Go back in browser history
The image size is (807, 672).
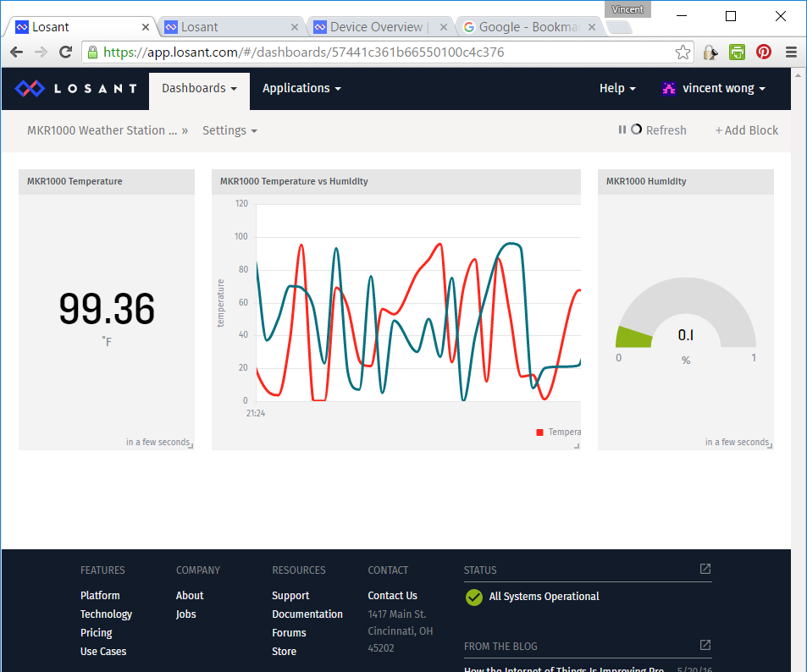(x=16, y=52)
